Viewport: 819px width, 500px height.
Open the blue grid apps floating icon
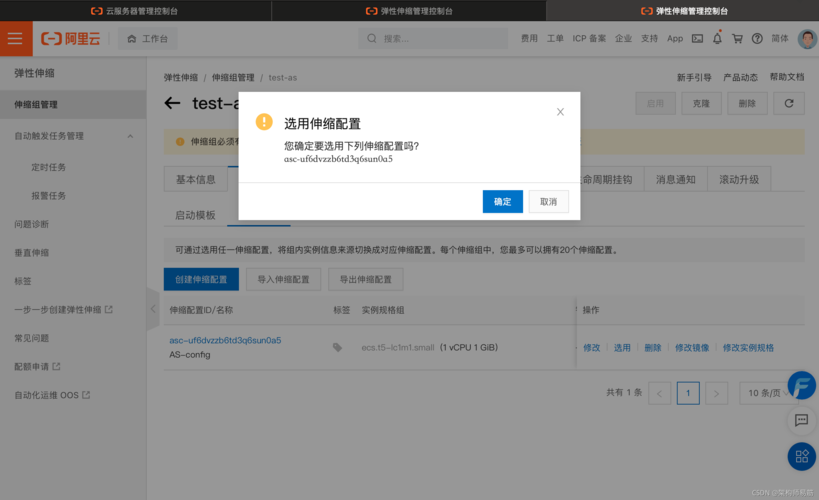pyautogui.click(x=802, y=457)
